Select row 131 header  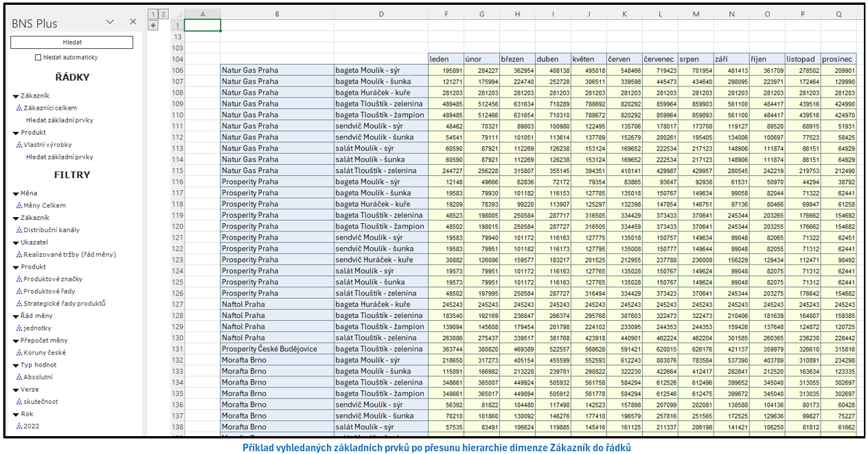coord(176,349)
